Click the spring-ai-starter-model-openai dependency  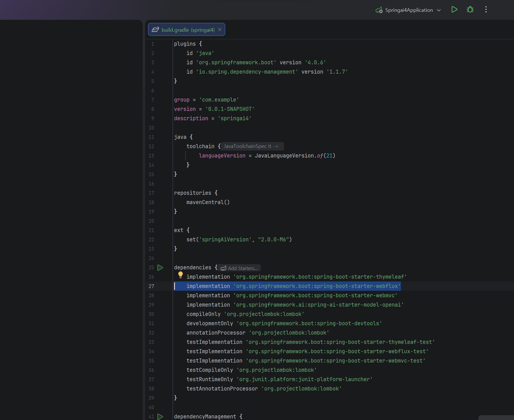tap(295, 305)
